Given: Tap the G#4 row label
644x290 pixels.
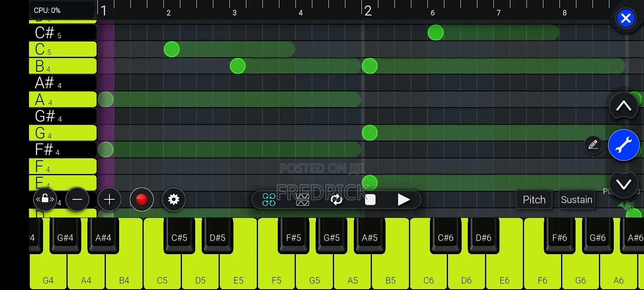Looking at the screenshot, I should click(63, 116).
